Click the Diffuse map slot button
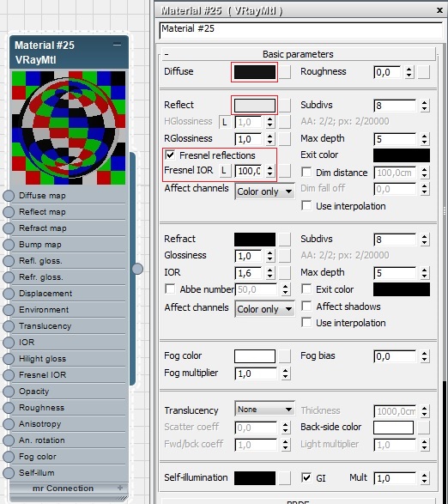448x504 pixels. [x=285, y=72]
